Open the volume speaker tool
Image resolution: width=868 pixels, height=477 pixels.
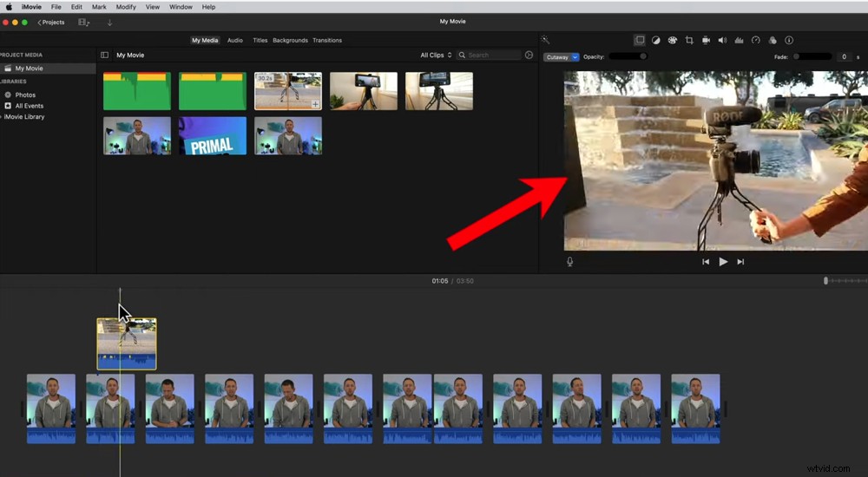722,40
